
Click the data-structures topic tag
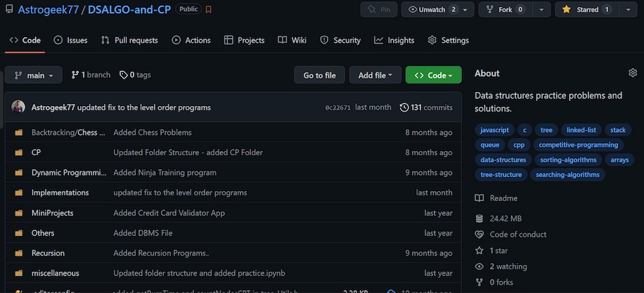tap(503, 159)
